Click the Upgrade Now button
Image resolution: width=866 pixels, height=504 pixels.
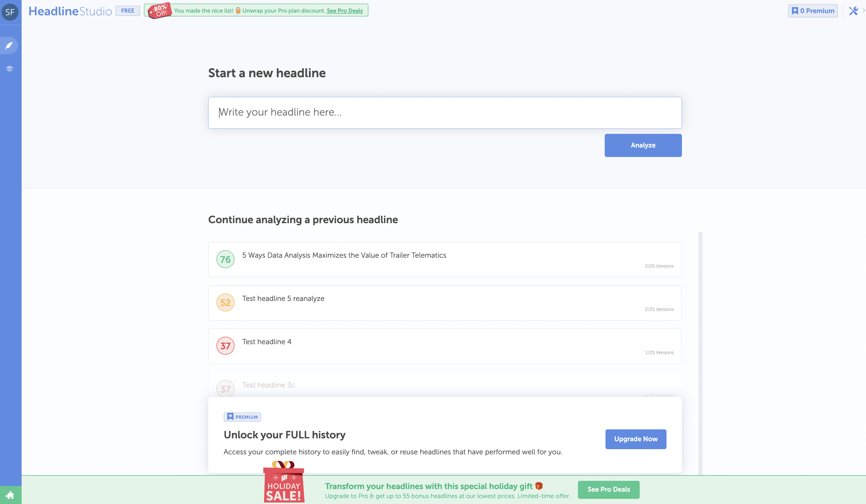coord(635,439)
